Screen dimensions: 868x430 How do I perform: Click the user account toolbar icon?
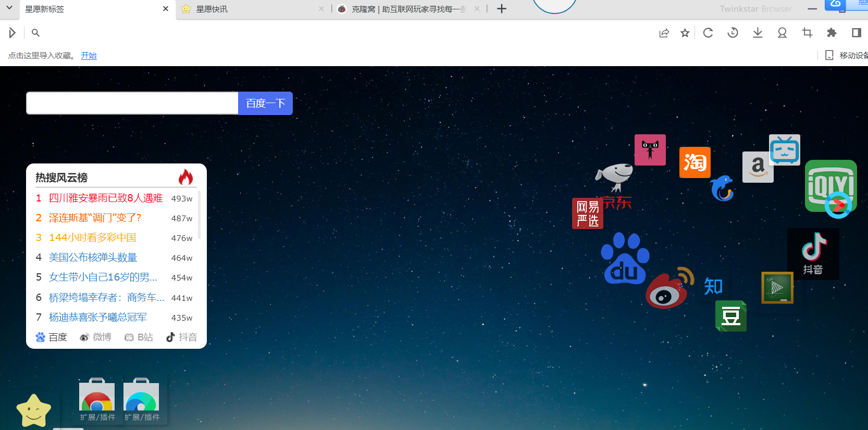[782, 33]
